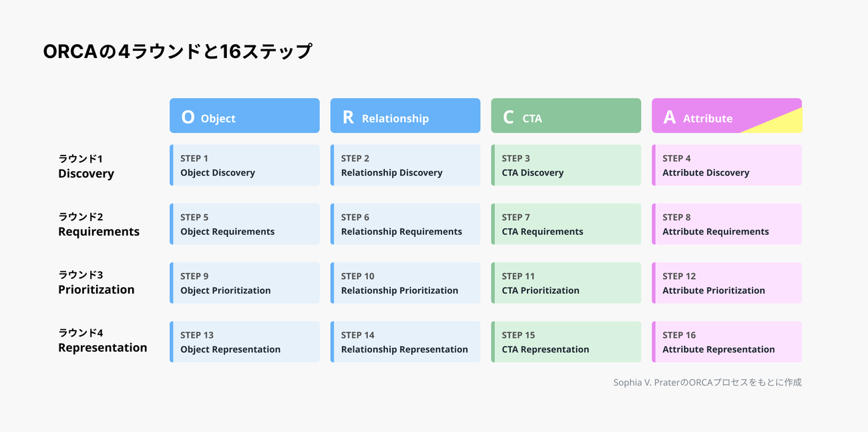This screenshot has width=868, height=432.
Task: Click the Sophia V. Prater credit text
Action: [707, 383]
